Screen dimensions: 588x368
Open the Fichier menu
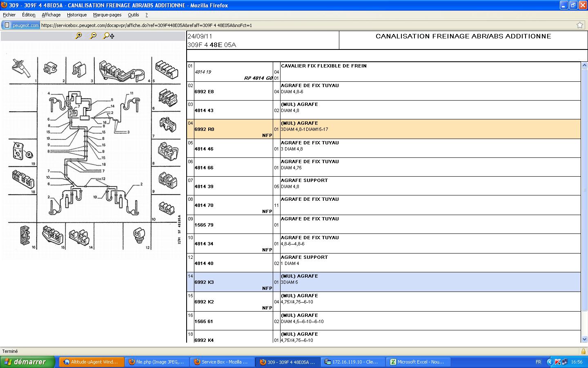tap(9, 15)
